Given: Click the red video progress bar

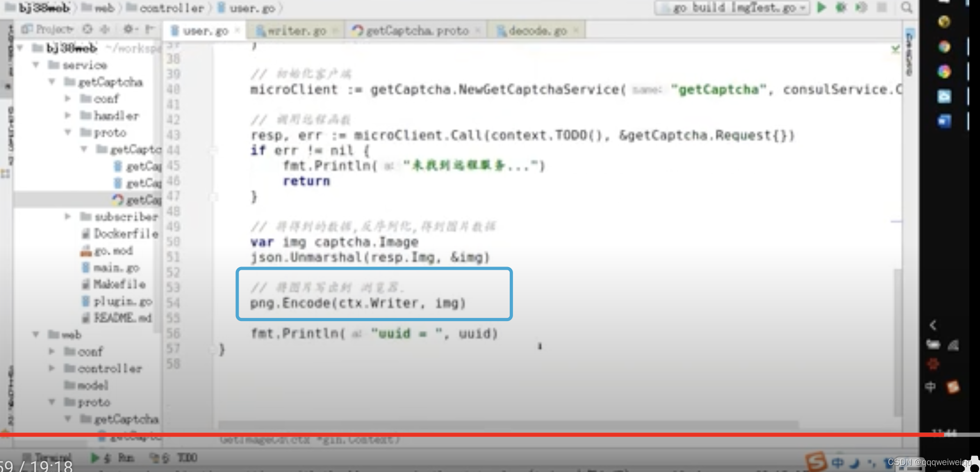Looking at the screenshot, I should pos(471,435).
